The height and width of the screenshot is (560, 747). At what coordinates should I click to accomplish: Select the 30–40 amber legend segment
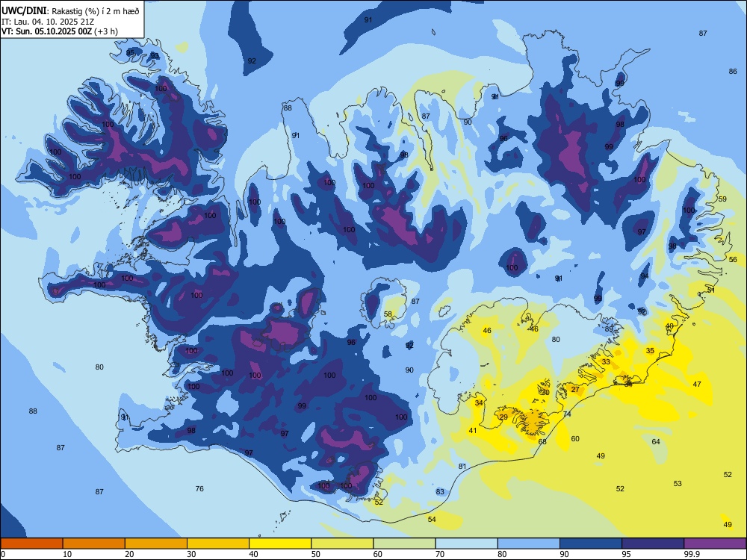[x=218, y=544]
